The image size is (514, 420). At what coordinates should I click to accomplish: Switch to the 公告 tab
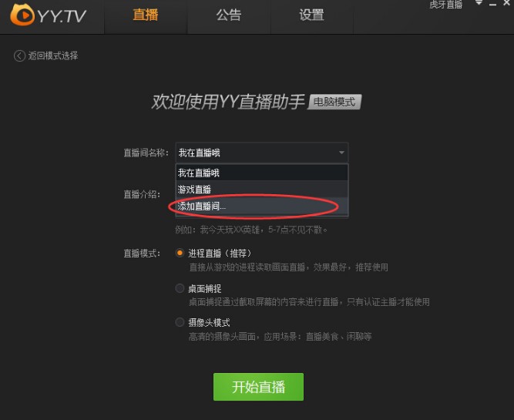(229, 15)
